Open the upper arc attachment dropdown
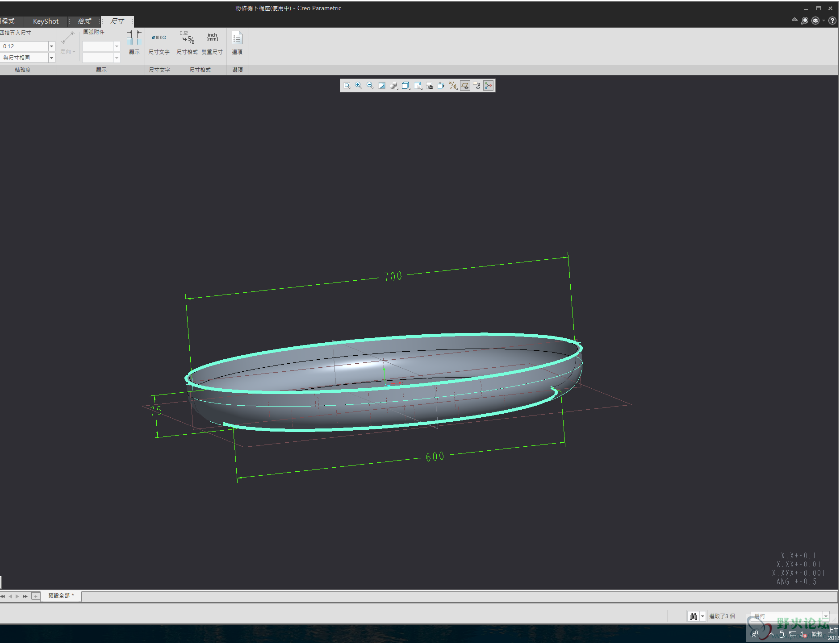 [x=117, y=46]
